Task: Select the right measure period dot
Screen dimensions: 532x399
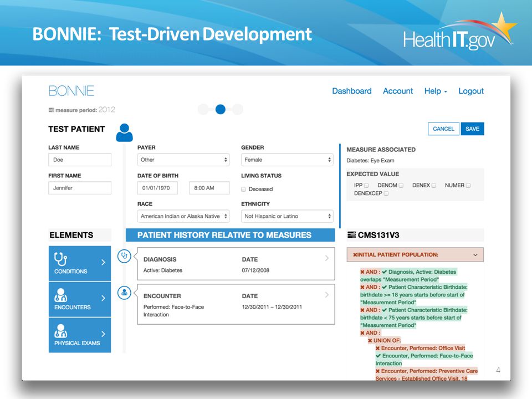Action: (x=238, y=109)
